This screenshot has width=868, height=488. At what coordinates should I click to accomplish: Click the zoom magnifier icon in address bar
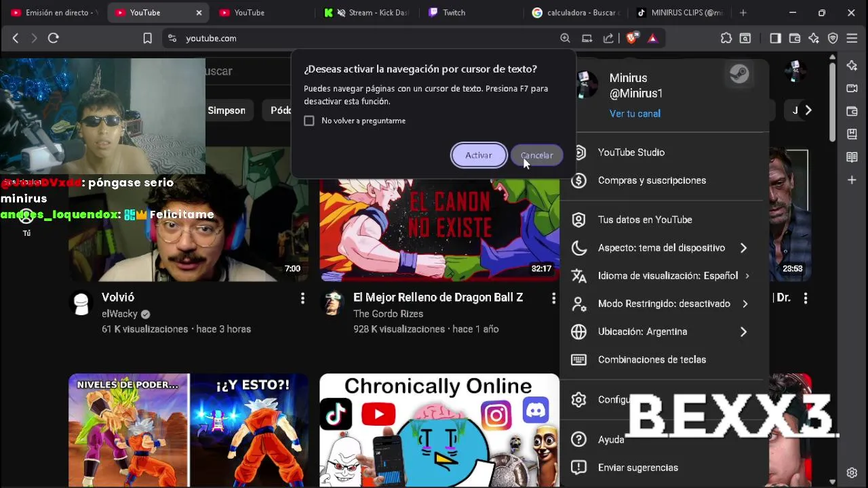565,39
